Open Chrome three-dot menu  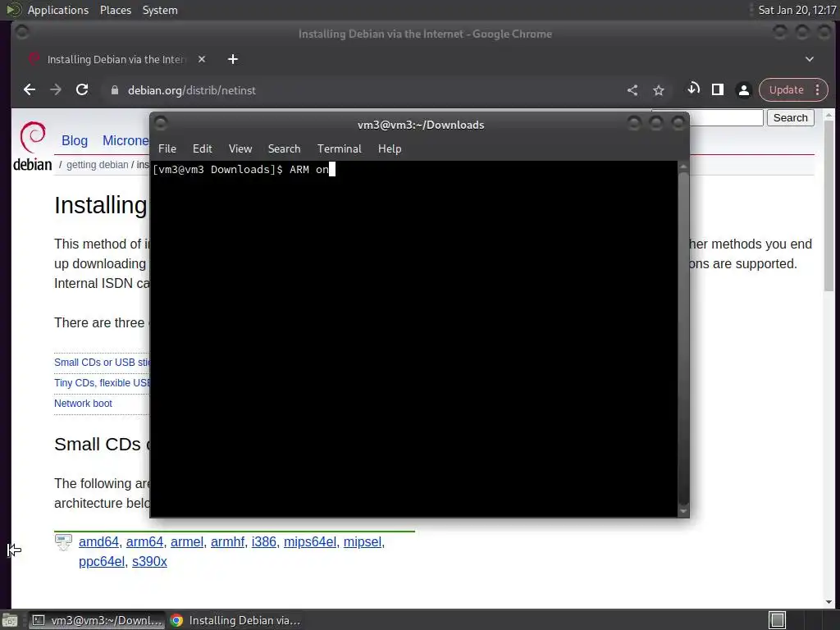coord(818,90)
